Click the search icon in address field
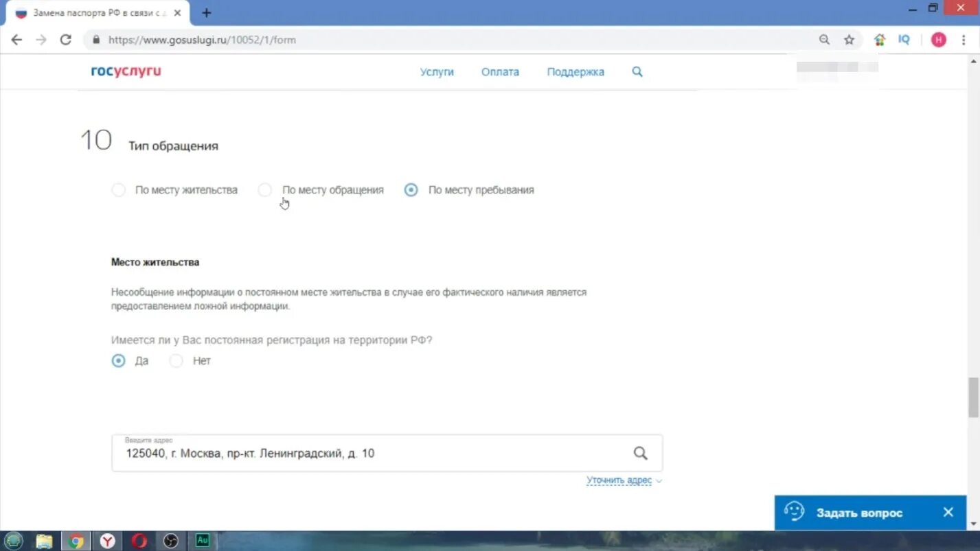This screenshot has height=551, width=980. [x=640, y=453]
